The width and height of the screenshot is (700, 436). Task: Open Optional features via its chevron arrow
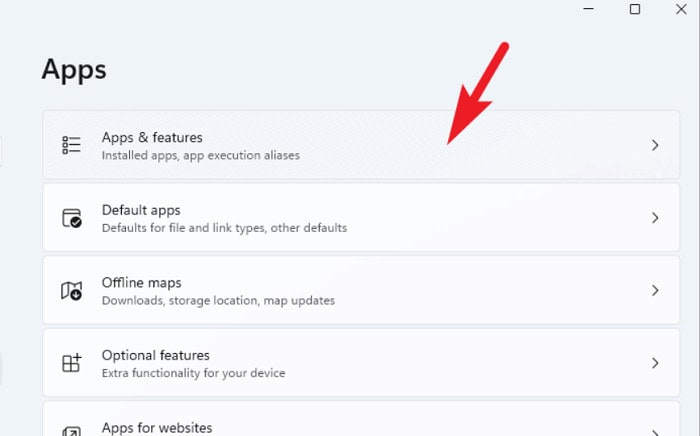(x=655, y=363)
